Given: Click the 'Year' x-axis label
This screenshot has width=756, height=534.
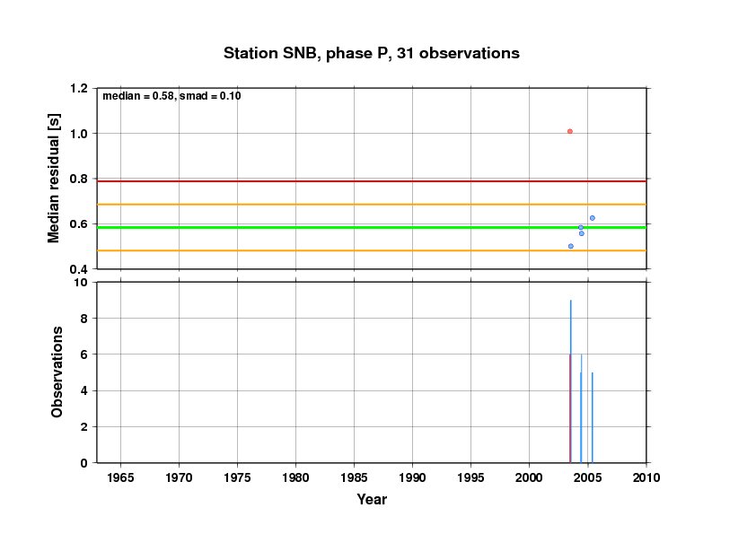Looking at the screenshot, I should 372,499.
